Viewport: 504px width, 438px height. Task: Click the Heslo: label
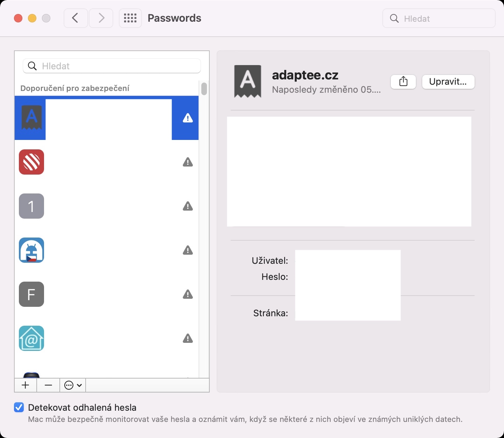pos(275,277)
